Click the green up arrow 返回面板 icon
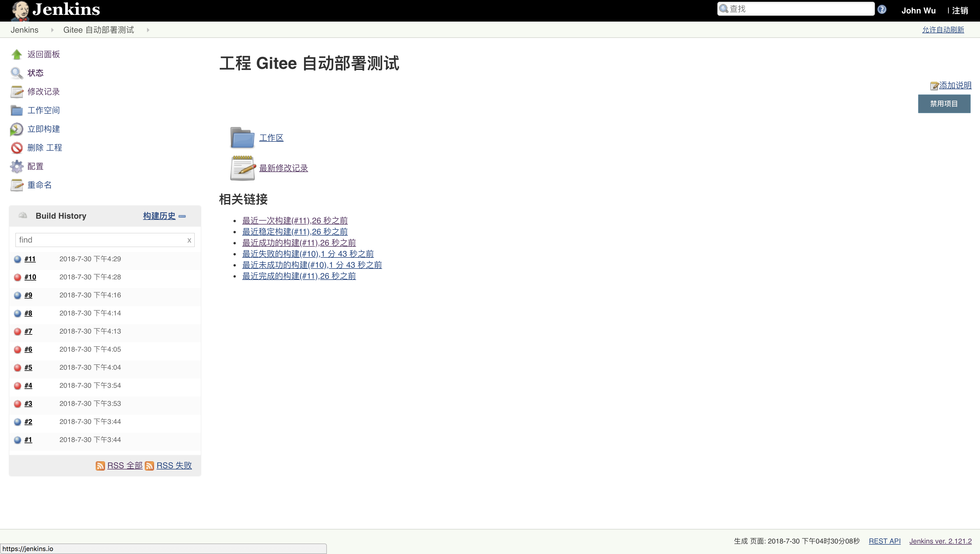Screen dimensions: 980x554 click(x=17, y=55)
